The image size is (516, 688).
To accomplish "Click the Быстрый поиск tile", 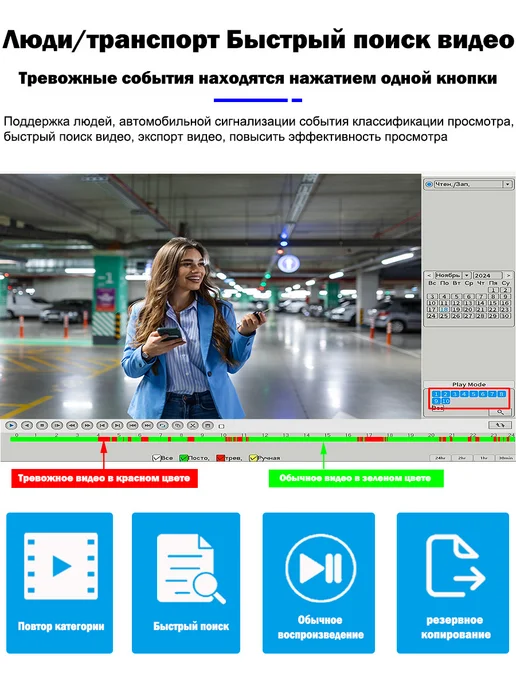I will coord(186,583).
